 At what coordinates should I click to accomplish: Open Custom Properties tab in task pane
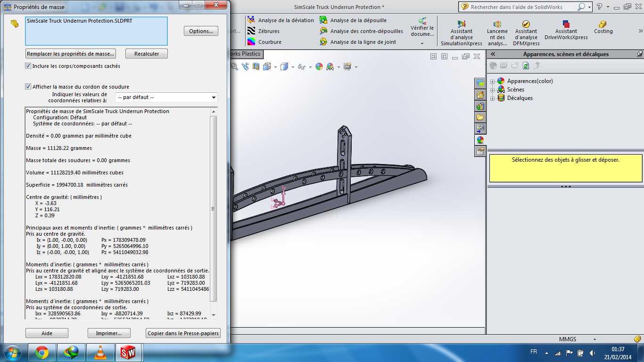[x=480, y=151]
